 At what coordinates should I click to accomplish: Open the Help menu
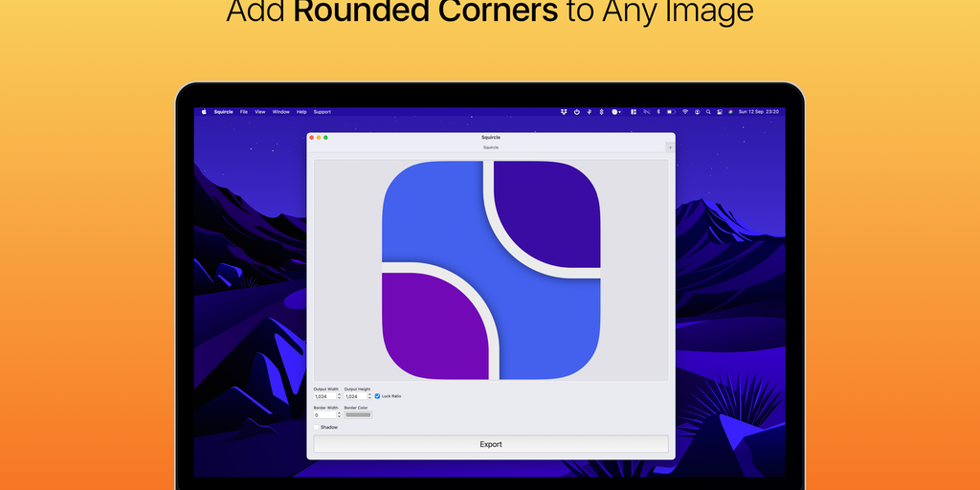point(301,112)
